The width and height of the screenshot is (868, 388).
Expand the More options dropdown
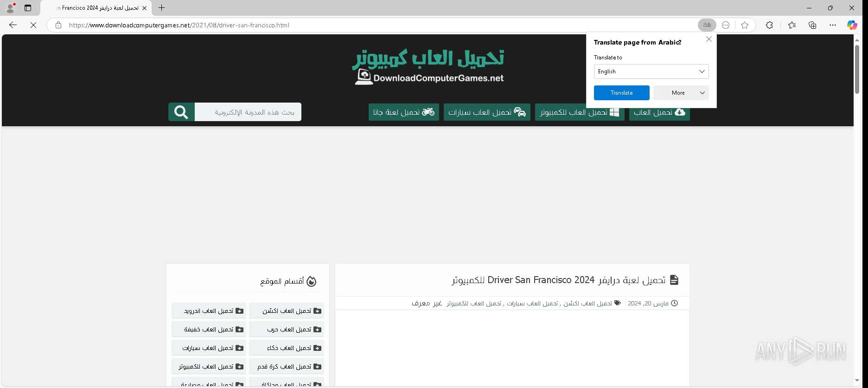point(681,93)
